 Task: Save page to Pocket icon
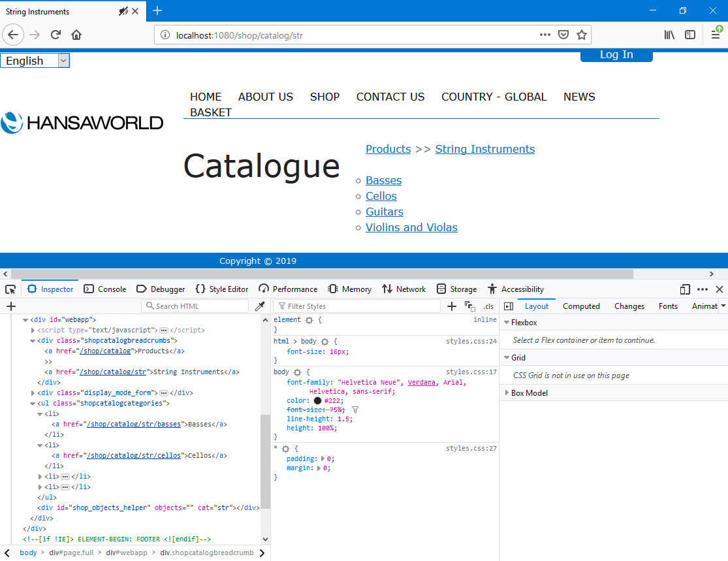(x=563, y=35)
